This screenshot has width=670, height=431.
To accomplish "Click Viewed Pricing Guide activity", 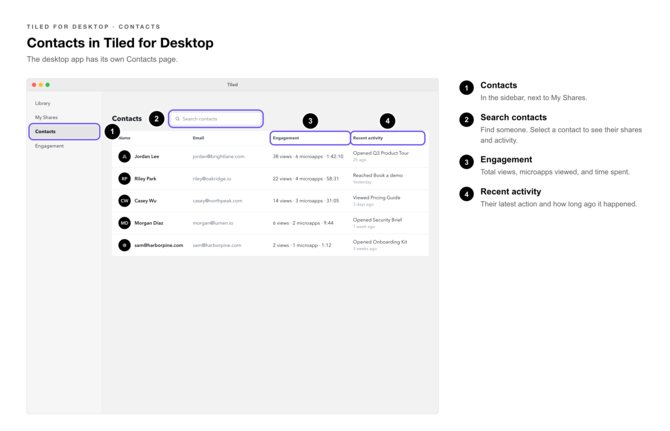I will click(376, 197).
